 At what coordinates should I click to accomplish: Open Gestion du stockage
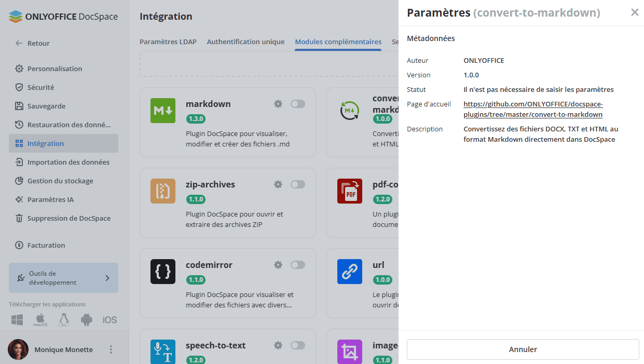click(63, 181)
